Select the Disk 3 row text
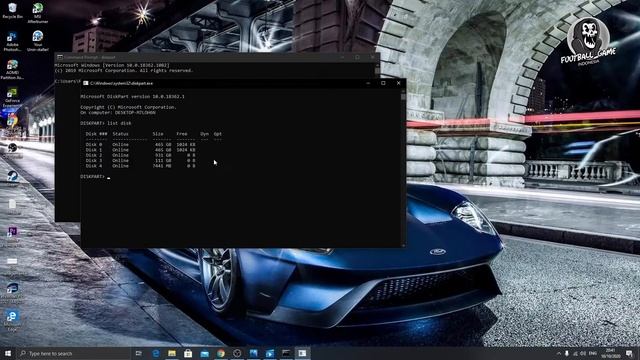Screen dimensions: 640x360 pyautogui.click(x=140, y=160)
